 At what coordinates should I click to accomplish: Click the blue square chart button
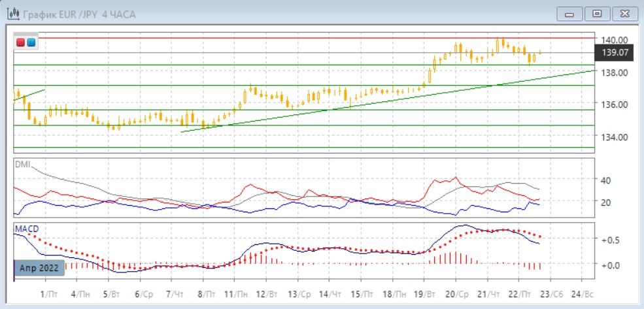[x=31, y=42]
